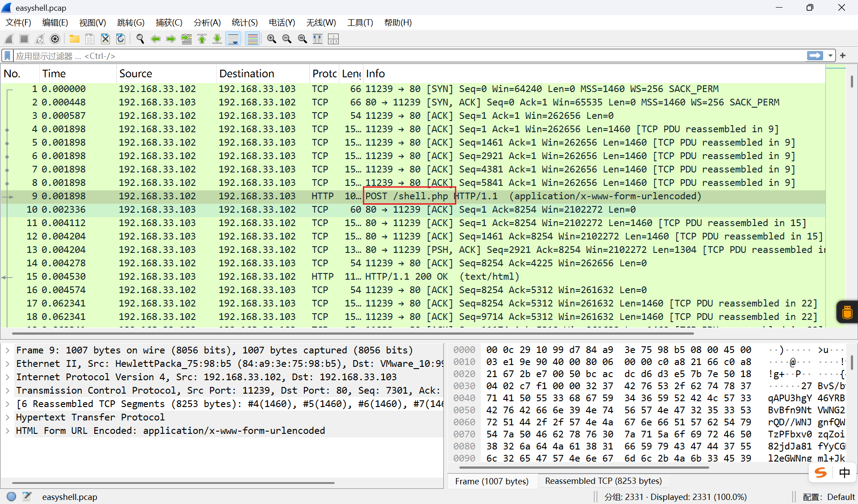Click the display filter input field
This screenshot has width=858, height=504.
(402, 56)
